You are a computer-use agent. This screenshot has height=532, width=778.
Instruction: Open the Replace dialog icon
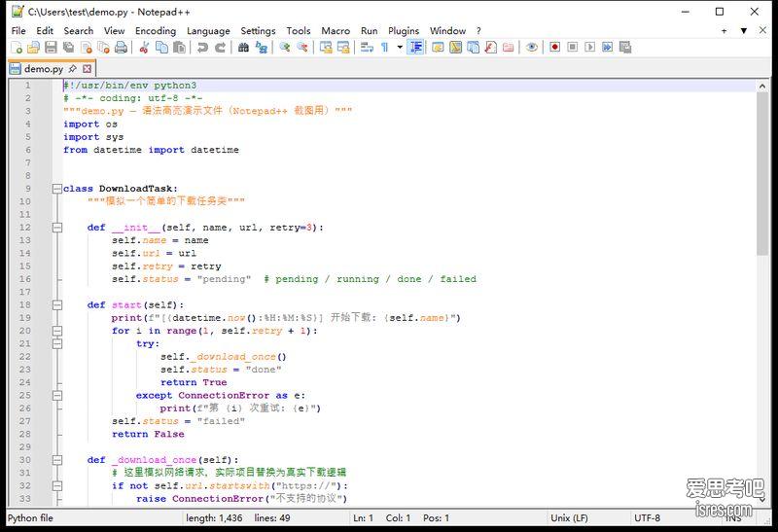click(261, 47)
